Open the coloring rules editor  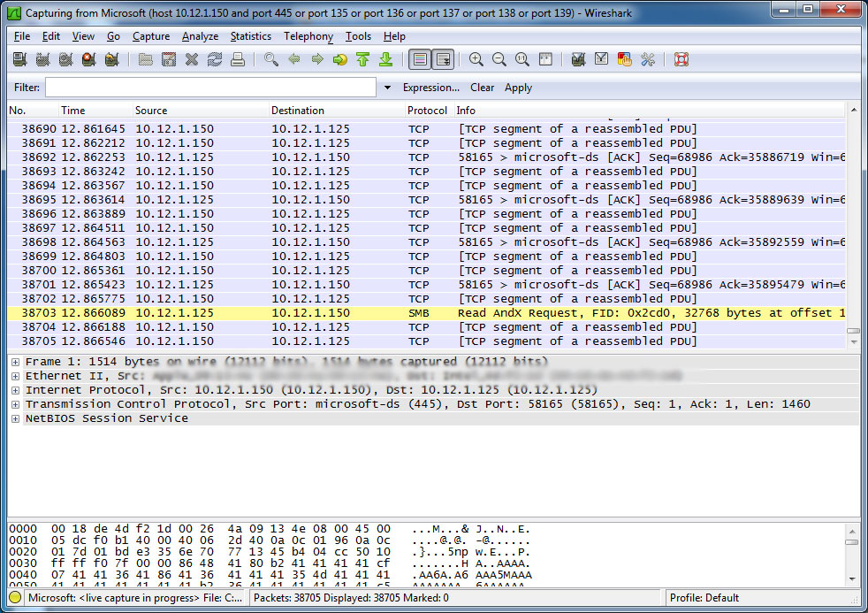point(624,59)
